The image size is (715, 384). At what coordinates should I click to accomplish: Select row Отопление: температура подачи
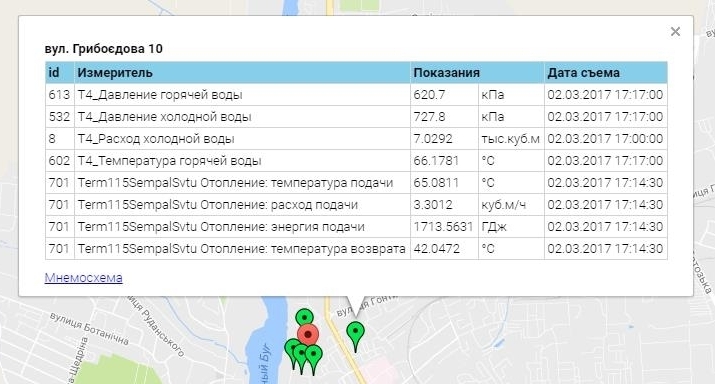pyautogui.click(x=356, y=183)
